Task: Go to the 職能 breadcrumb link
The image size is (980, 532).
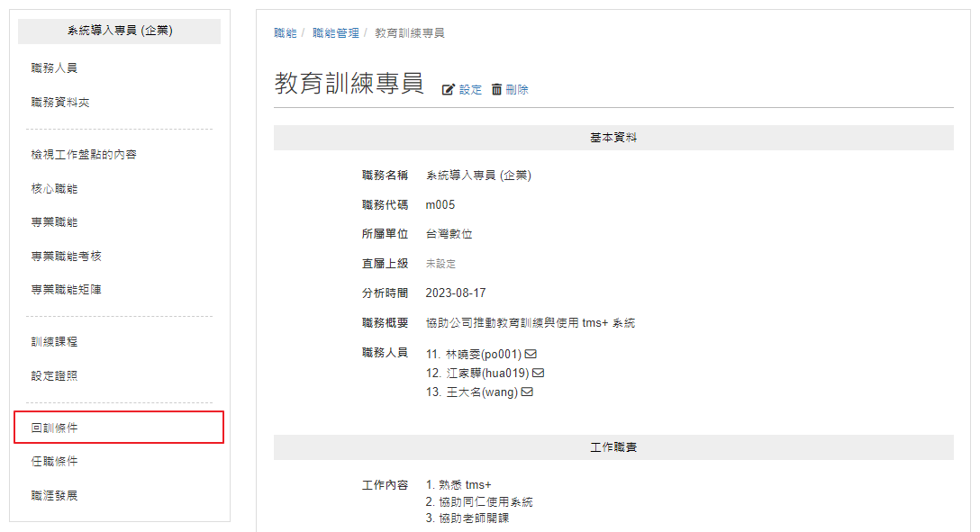Action: click(x=285, y=33)
